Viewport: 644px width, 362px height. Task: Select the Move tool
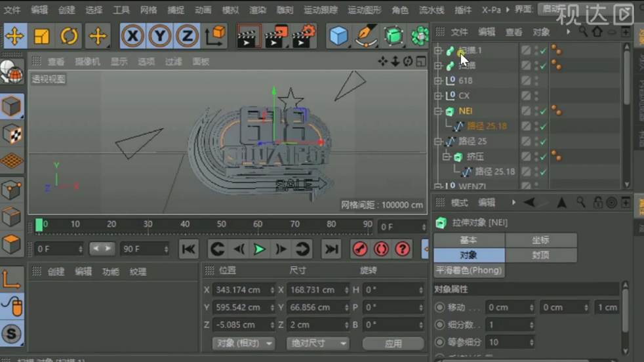14,36
